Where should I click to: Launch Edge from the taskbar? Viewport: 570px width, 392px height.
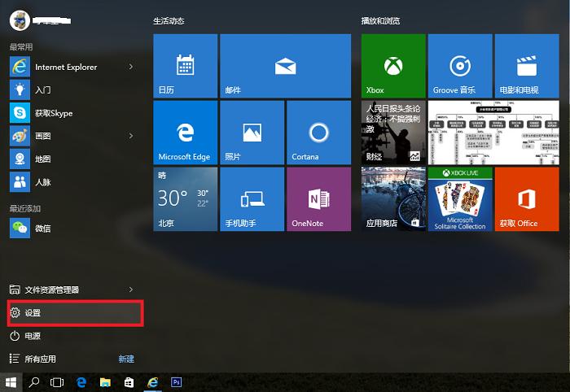coord(81,382)
